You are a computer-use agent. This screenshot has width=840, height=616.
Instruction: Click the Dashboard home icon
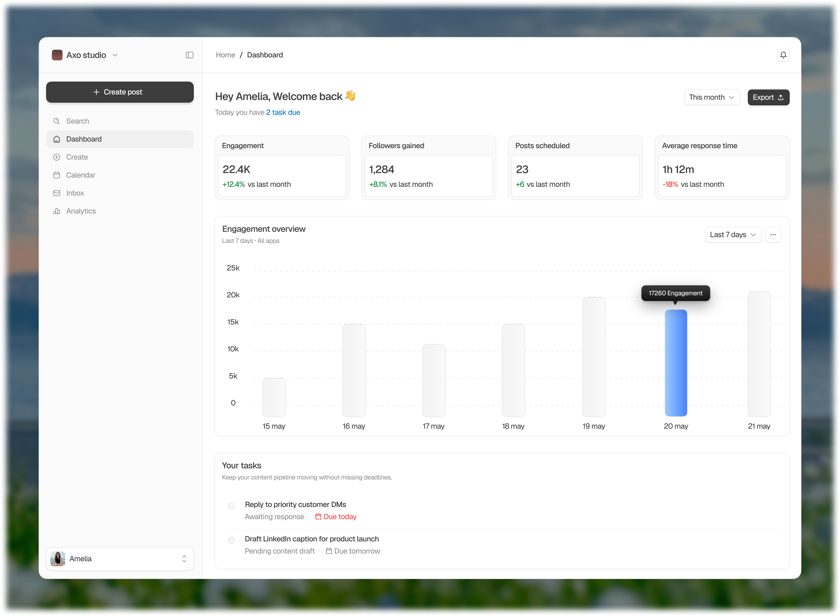coord(57,139)
